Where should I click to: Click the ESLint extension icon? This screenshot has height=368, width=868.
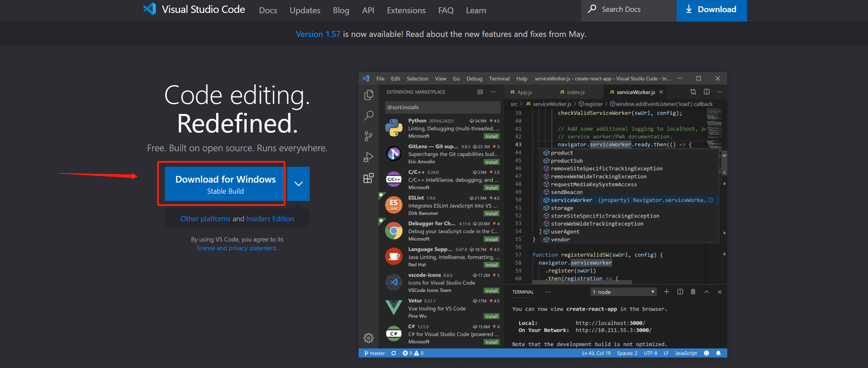click(394, 205)
